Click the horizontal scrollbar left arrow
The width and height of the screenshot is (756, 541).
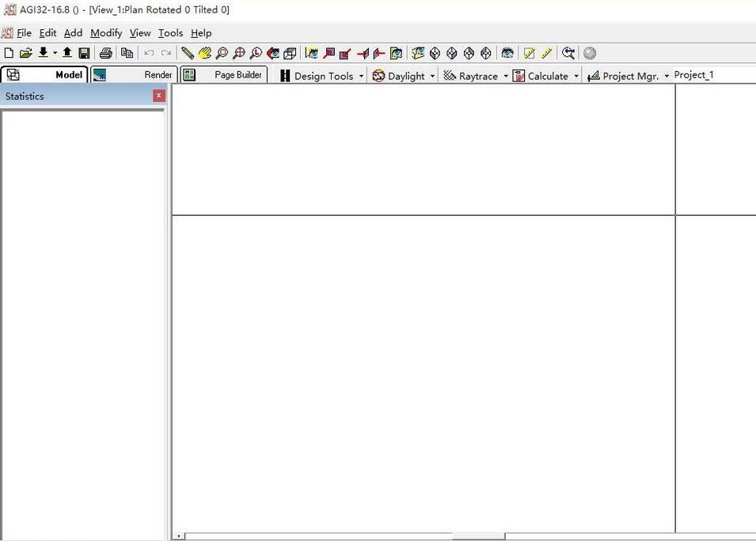pos(178,535)
